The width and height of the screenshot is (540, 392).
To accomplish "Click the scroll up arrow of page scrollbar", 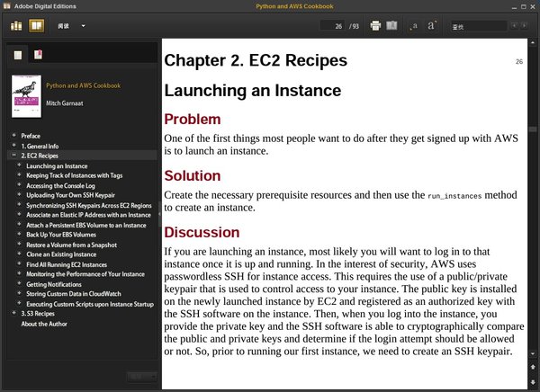I will [x=533, y=42].
